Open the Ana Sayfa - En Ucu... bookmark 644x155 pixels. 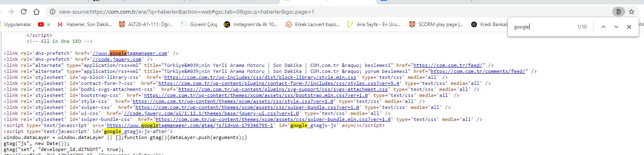374,24
